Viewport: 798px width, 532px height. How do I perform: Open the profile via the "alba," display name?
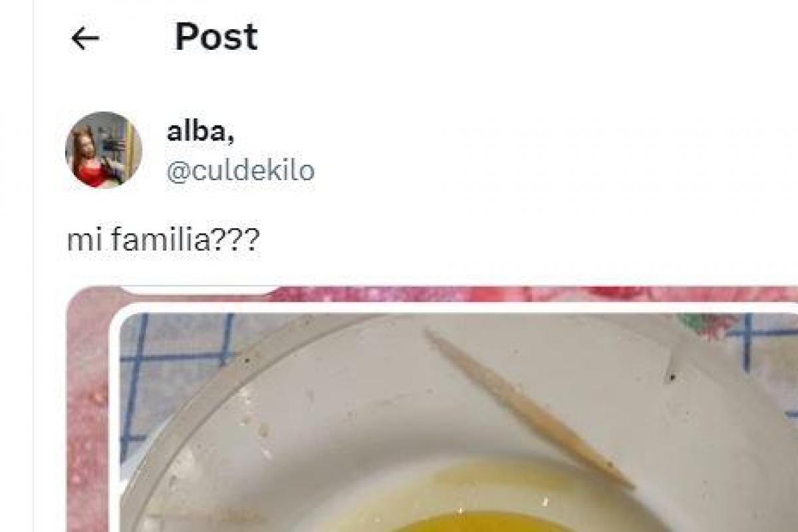pyautogui.click(x=199, y=132)
